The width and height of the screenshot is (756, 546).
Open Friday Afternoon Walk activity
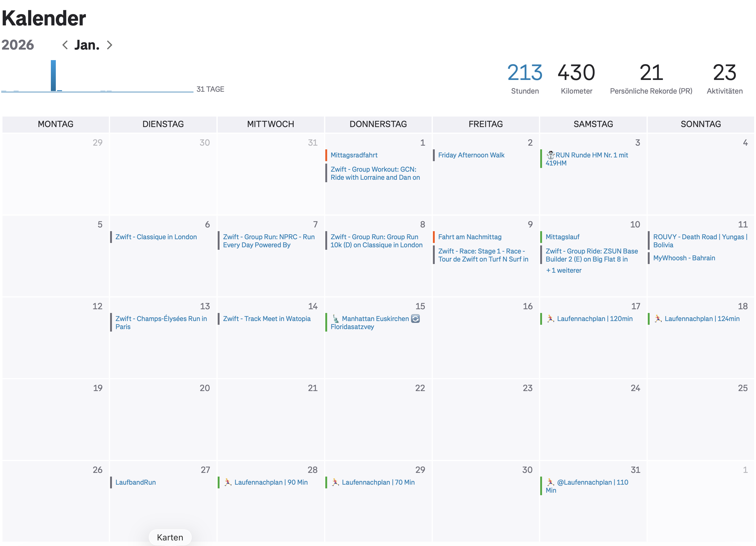tap(471, 155)
